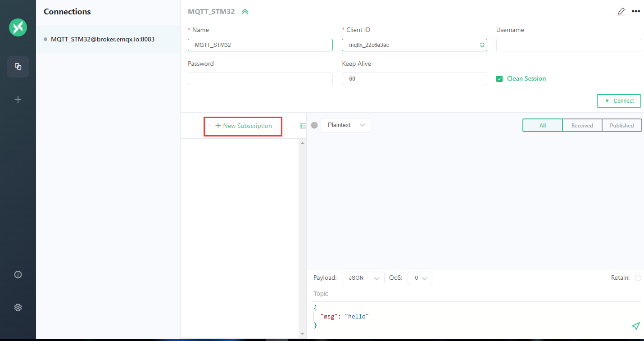The width and height of the screenshot is (644, 341).
Task: Refresh the Client ID with regenerate icon
Action: click(482, 45)
